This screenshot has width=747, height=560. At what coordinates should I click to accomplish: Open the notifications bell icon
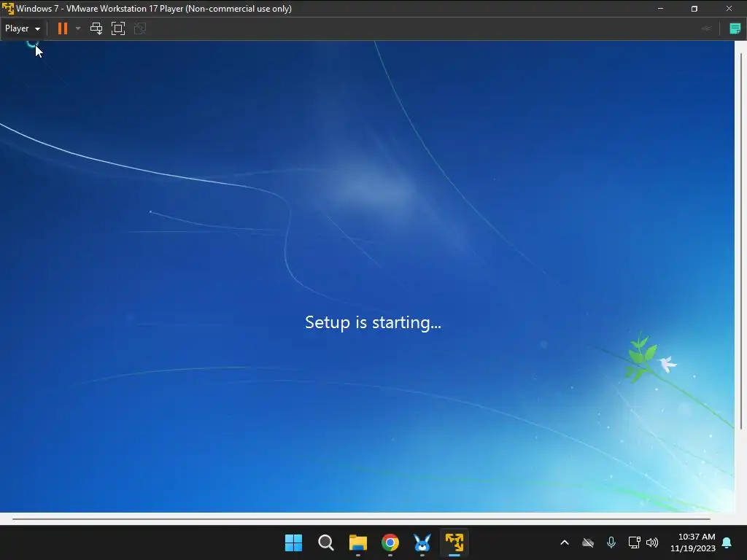pos(727,542)
